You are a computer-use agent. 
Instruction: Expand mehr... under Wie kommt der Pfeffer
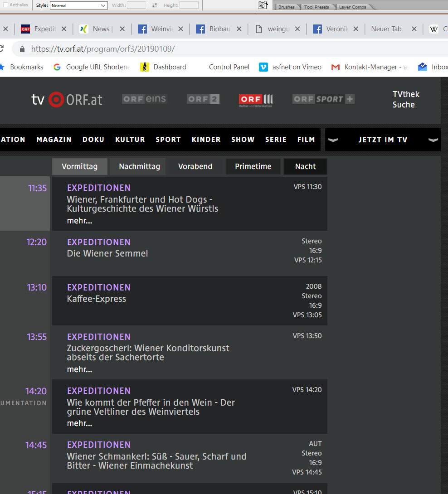point(79,423)
